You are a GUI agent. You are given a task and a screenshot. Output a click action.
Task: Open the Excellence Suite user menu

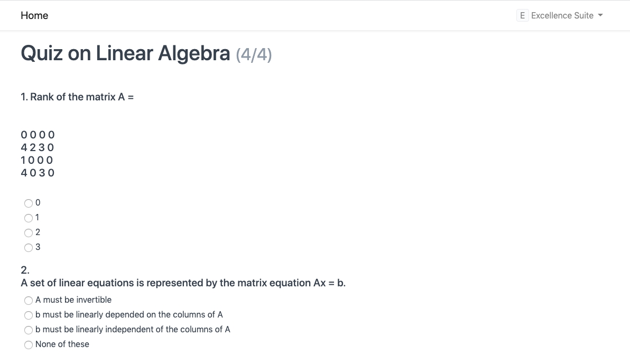(x=562, y=16)
